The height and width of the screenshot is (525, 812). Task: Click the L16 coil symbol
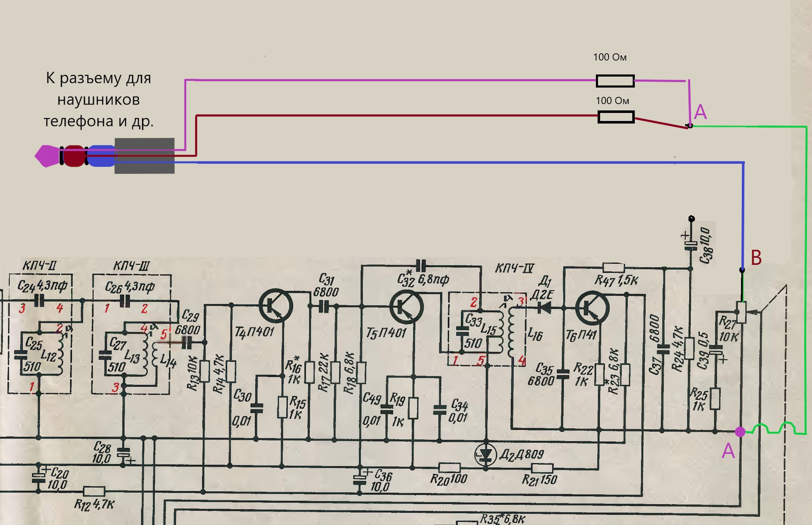pyautogui.click(x=511, y=333)
